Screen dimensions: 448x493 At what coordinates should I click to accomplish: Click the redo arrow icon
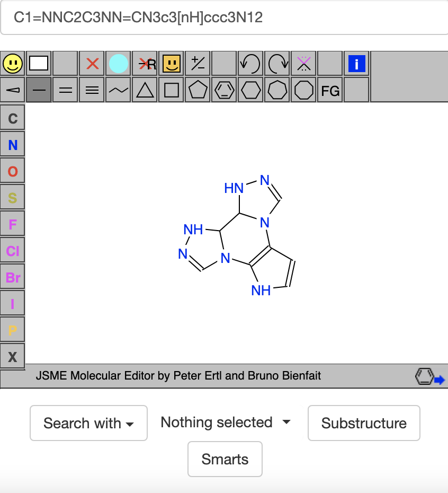click(x=277, y=64)
